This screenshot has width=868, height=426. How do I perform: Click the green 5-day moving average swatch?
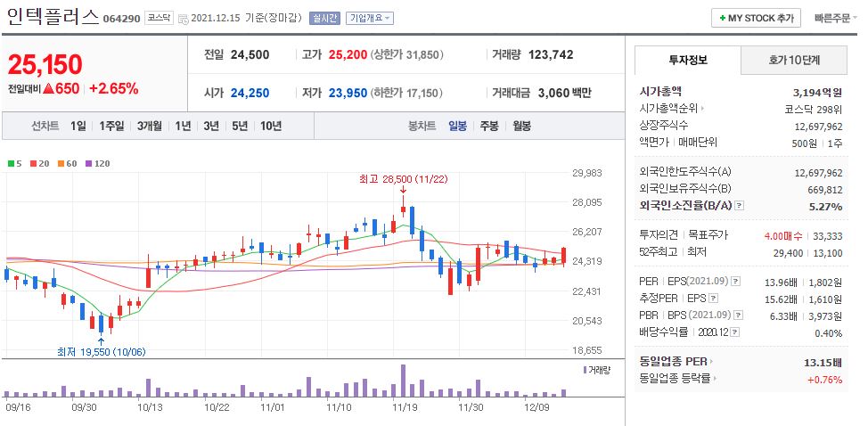click(x=11, y=164)
